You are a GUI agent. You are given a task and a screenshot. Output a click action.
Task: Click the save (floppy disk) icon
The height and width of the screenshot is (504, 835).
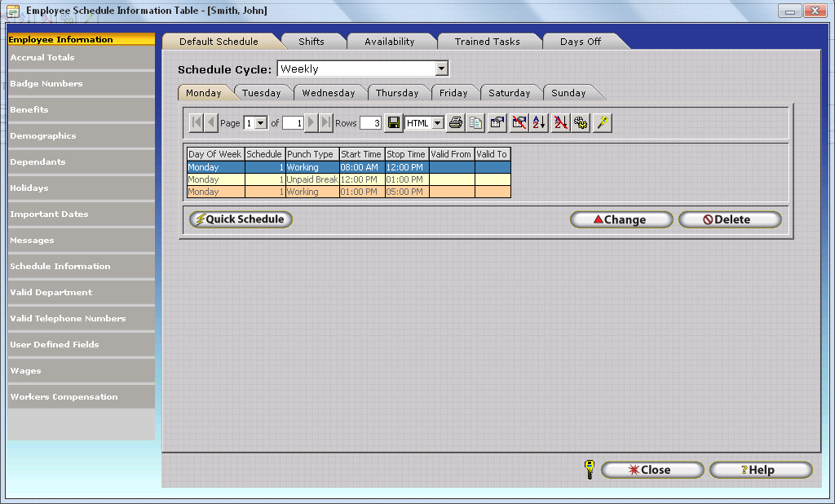pyautogui.click(x=394, y=123)
